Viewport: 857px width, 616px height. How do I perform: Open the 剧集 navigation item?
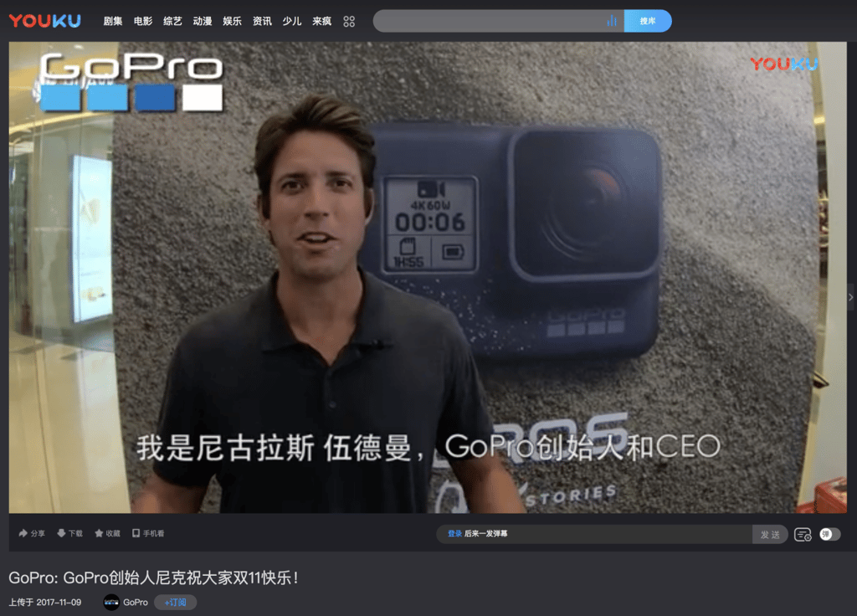pyautogui.click(x=113, y=21)
